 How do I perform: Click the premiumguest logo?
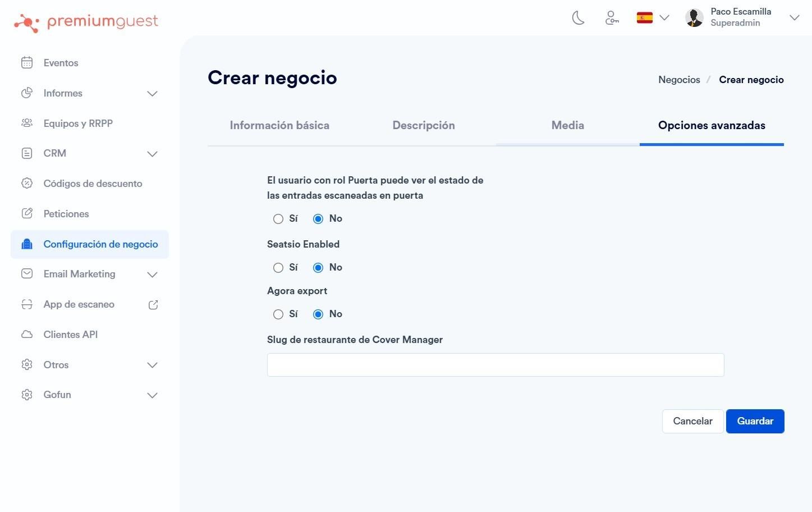pos(86,22)
